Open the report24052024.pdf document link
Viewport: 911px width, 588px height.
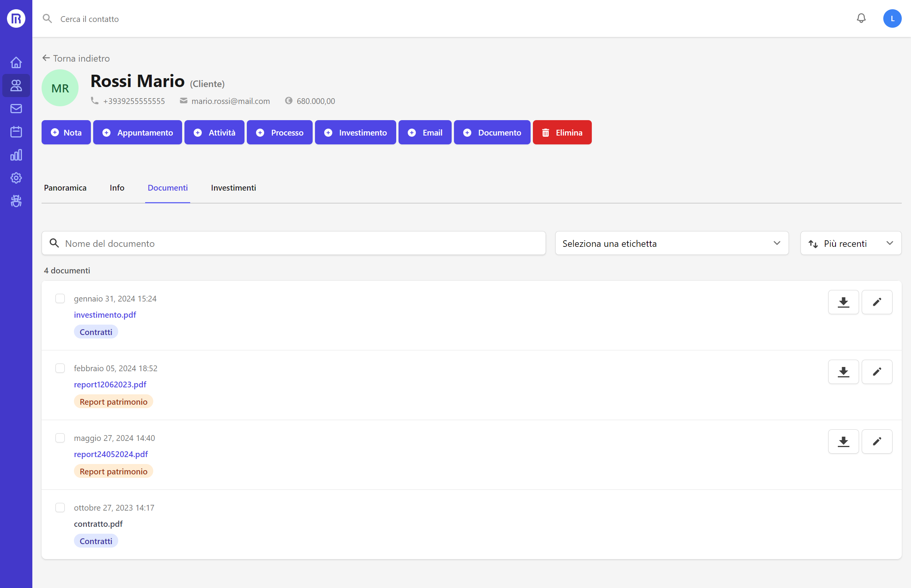[111, 454]
